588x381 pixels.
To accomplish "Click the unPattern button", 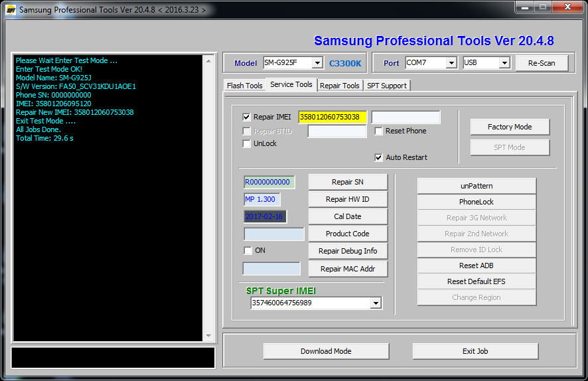I will click(x=477, y=186).
